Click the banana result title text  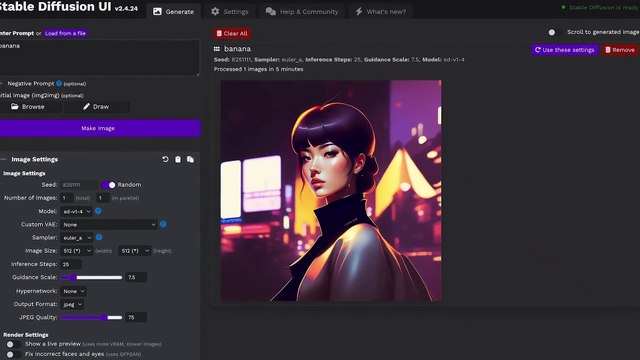tap(237, 49)
